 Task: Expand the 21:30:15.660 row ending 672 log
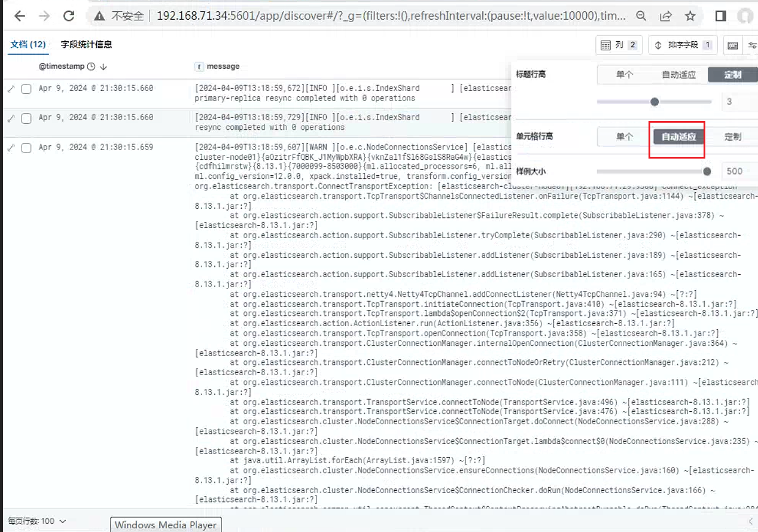point(10,89)
